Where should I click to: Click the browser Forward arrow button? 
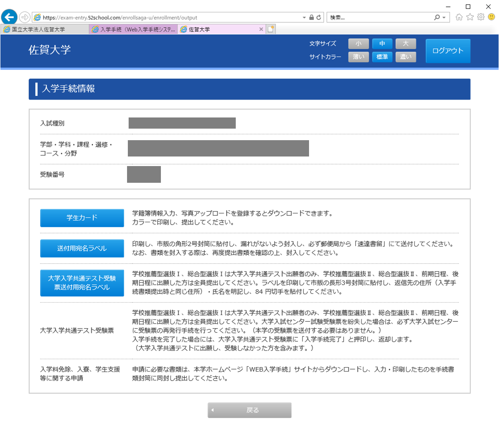(x=25, y=17)
